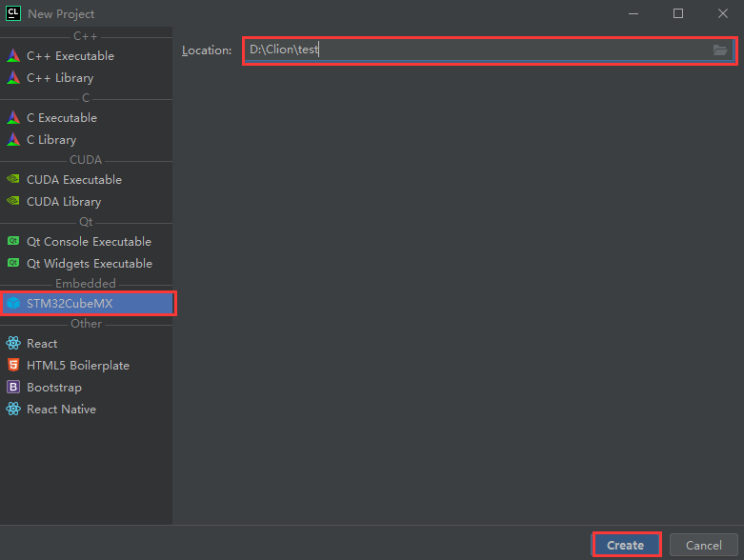Select STM32CubeMX embedded project
The width and height of the screenshot is (744, 560).
tap(87, 303)
